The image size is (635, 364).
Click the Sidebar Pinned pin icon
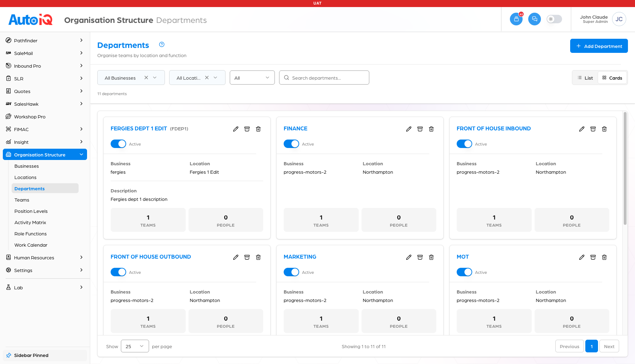pyautogui.click(x=9, y=355)
